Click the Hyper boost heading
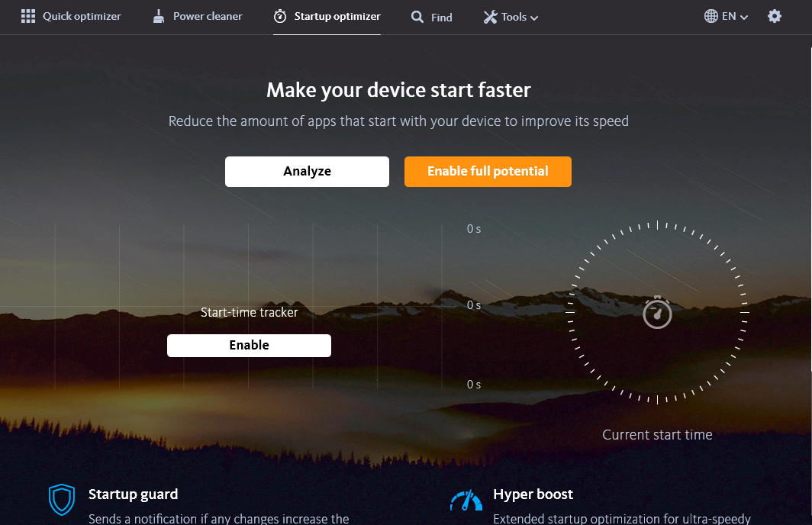 pos(533,494)
